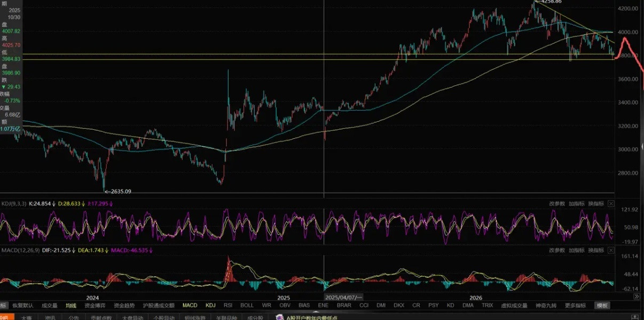The width and height of the screenshot is (644, 320).
Task: Click the double-arrow icon beside the timeline
Action: (x=637, y=296)
